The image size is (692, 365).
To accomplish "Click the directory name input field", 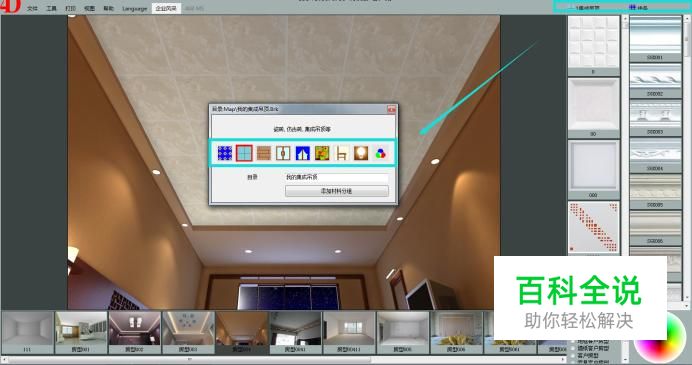I will [x=337, y=177].
